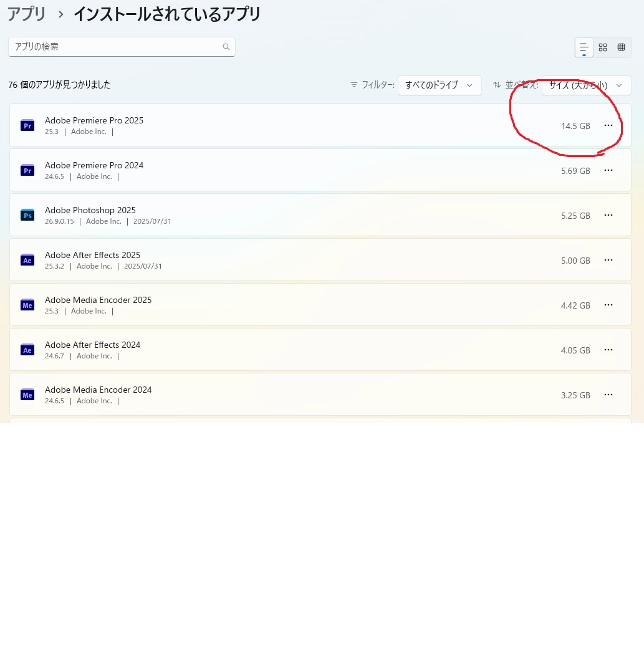Screen dimensions: 644x662
Task: Switch to list view layout
Action: click(584, 47)
